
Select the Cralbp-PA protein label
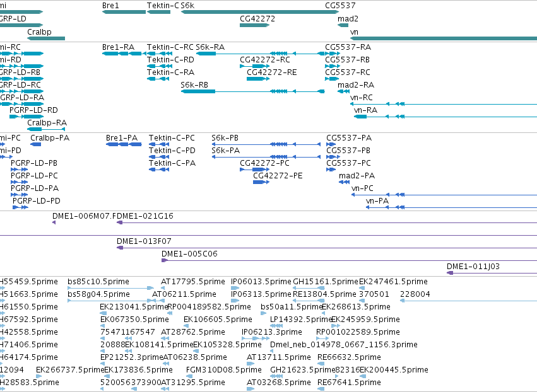tap(50, 138)
